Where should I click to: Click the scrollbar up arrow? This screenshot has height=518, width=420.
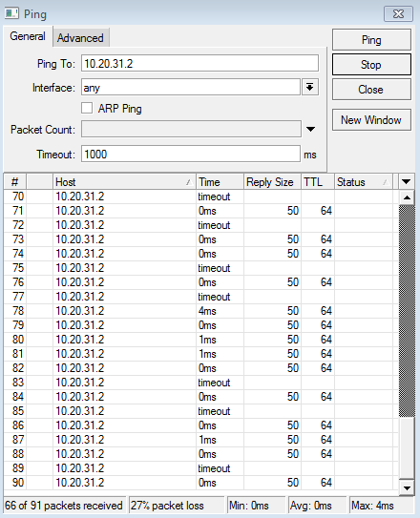(407, 197)
